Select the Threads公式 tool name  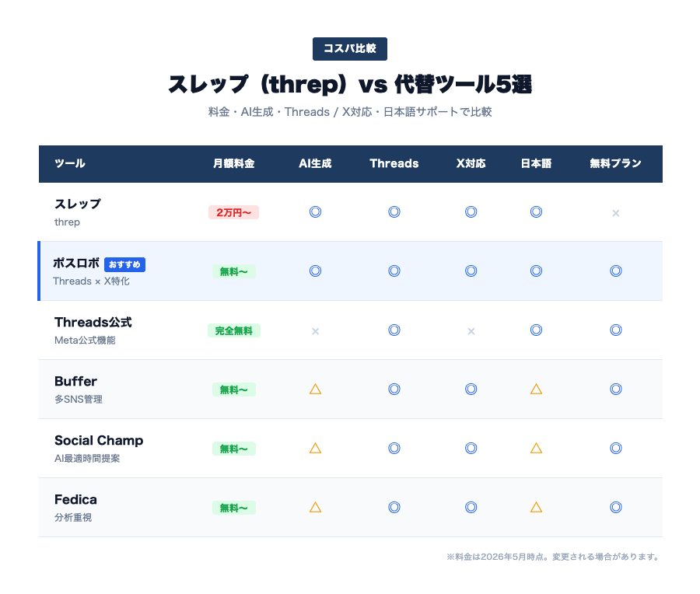tap(93, 322)
